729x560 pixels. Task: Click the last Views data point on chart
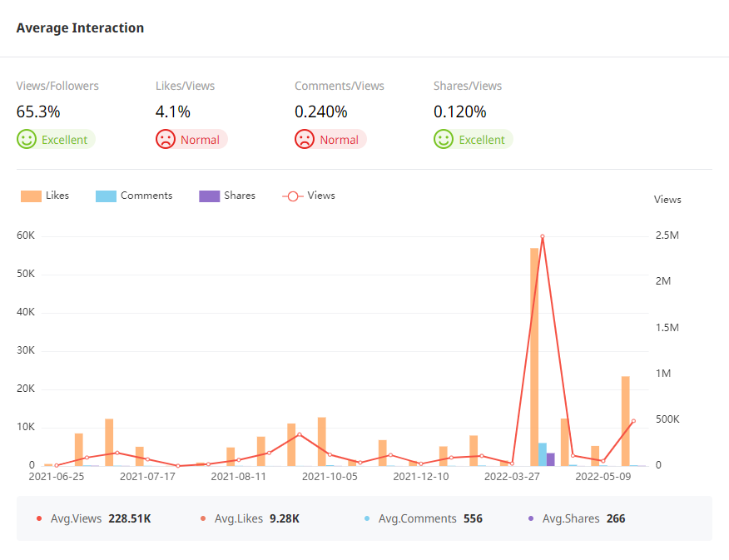pos(632,421)
